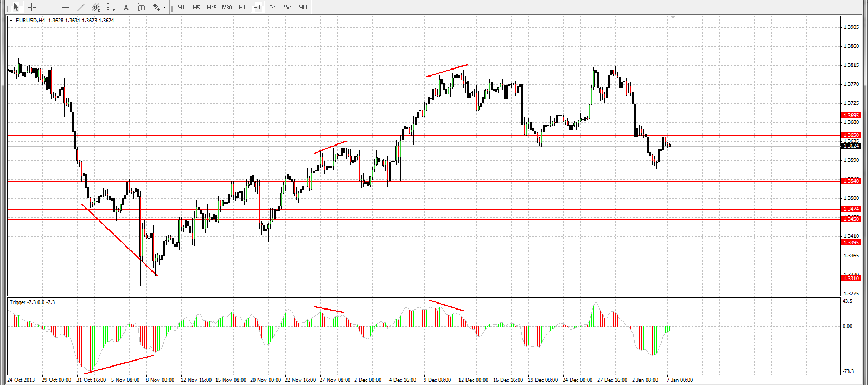Pick the Fibonacci Retracement tool

[x=111, y=7]
